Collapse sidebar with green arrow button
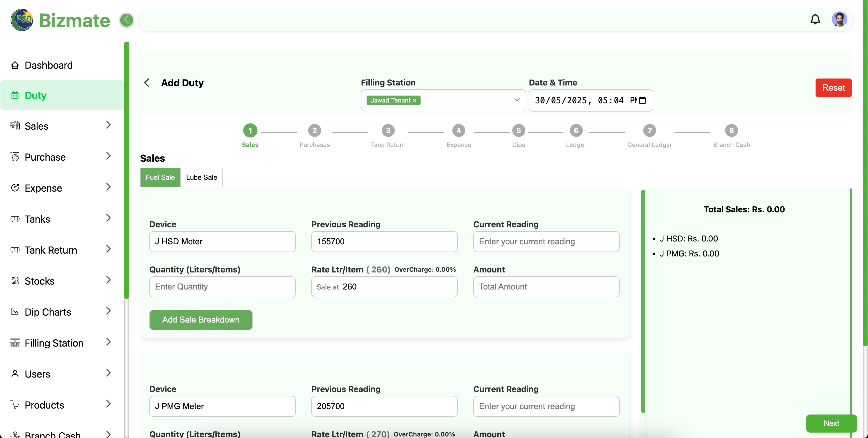The height and width of the screenshot is (438, 868). (x=127, y=20)
